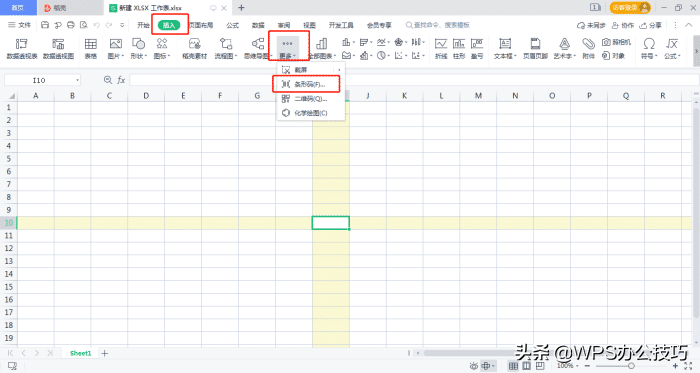The width and height of the screenshot is (700, 373).
Task: Insert WordArt (艺术字)
Action: click(565, 48)
